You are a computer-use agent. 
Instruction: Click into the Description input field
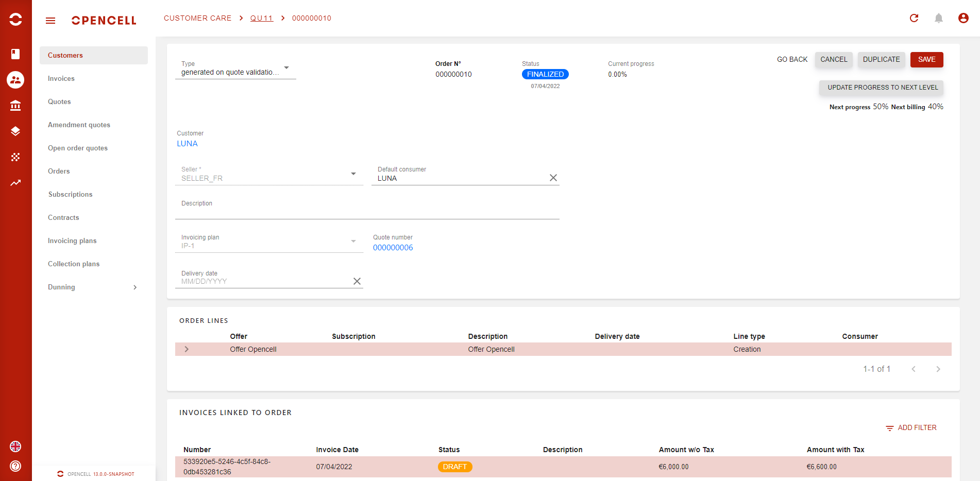click(367, 212)
